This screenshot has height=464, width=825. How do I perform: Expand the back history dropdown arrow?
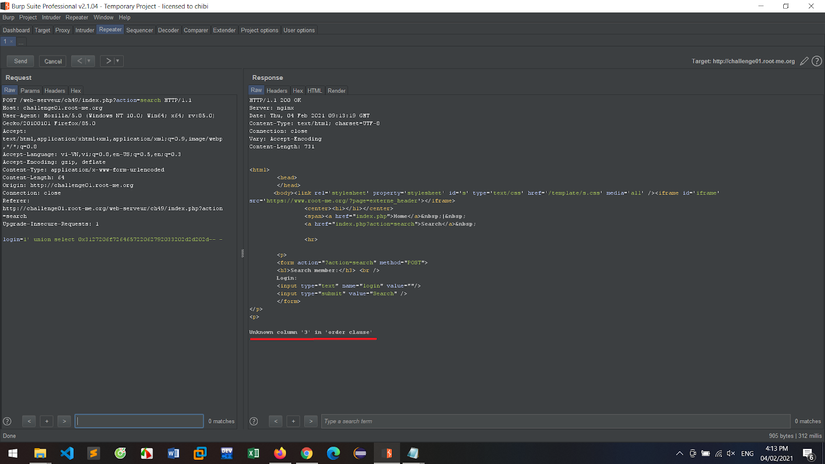tap(90, 61)
